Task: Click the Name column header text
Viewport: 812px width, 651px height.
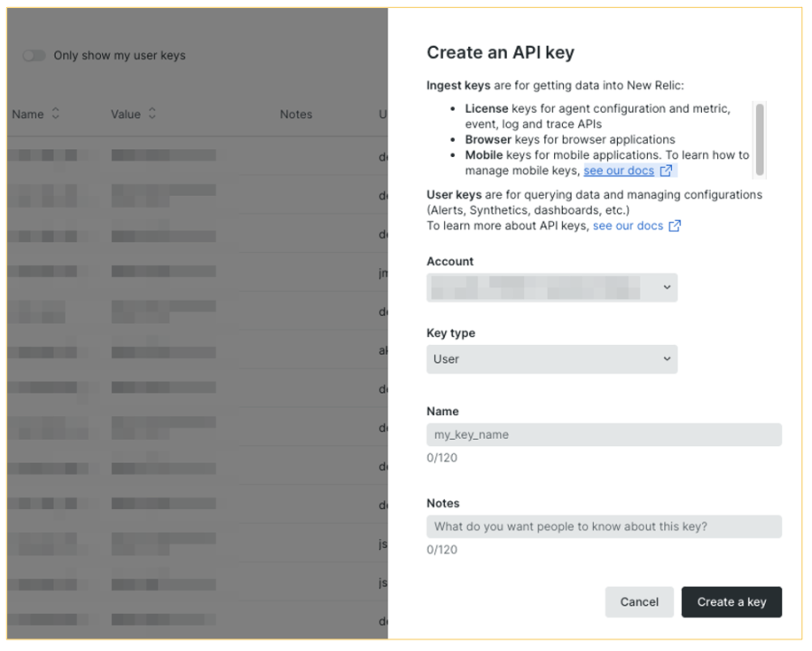Action: pos(28,115)
